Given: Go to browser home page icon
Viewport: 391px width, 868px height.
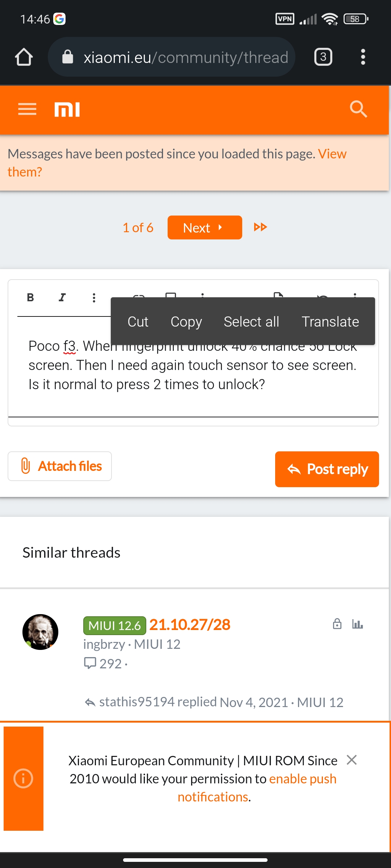Looking at the screenshot, I should click(24, 57).
